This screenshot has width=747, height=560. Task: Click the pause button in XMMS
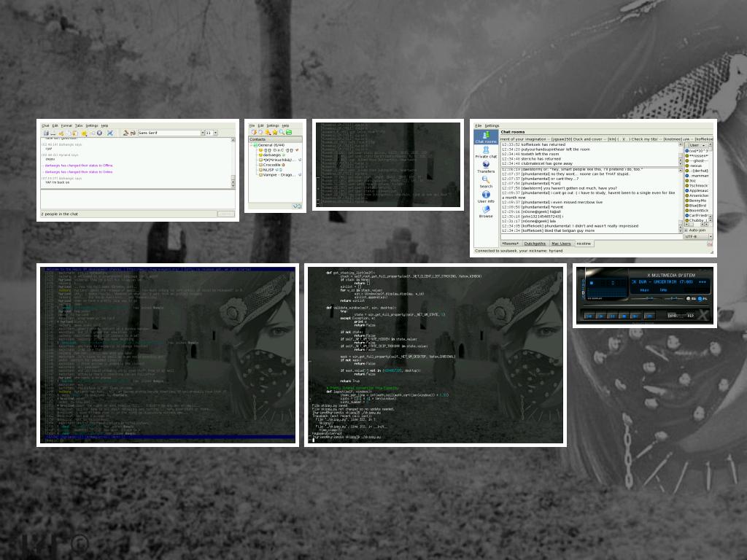(612, 316)
